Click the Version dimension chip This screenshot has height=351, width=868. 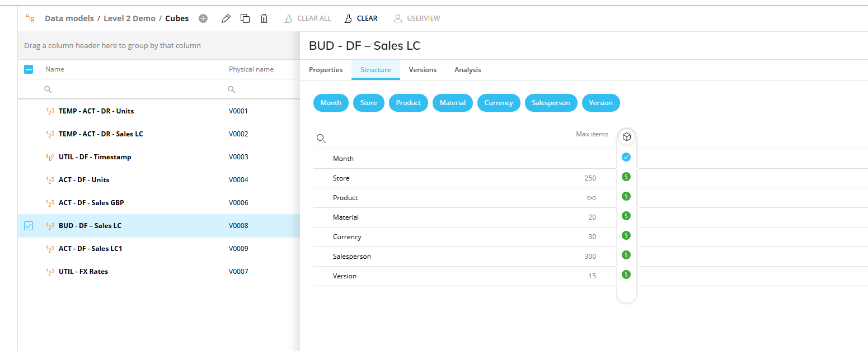point(601,103)
